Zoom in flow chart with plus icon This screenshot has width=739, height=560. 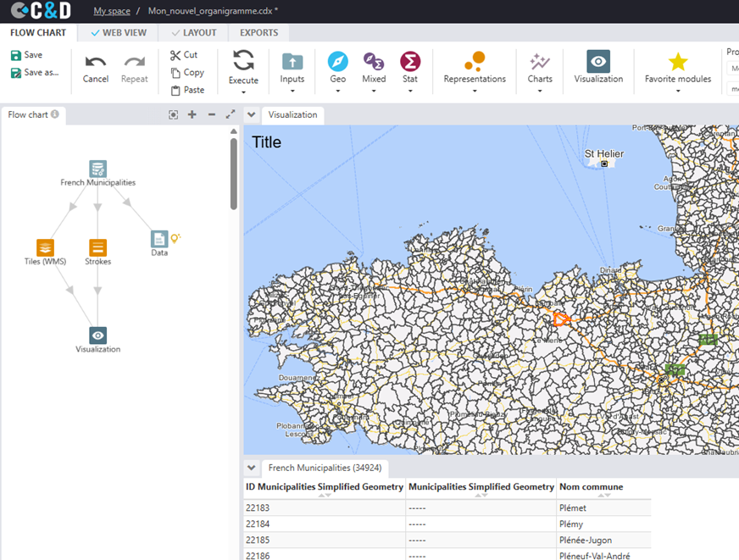click(x=192, y=114)
